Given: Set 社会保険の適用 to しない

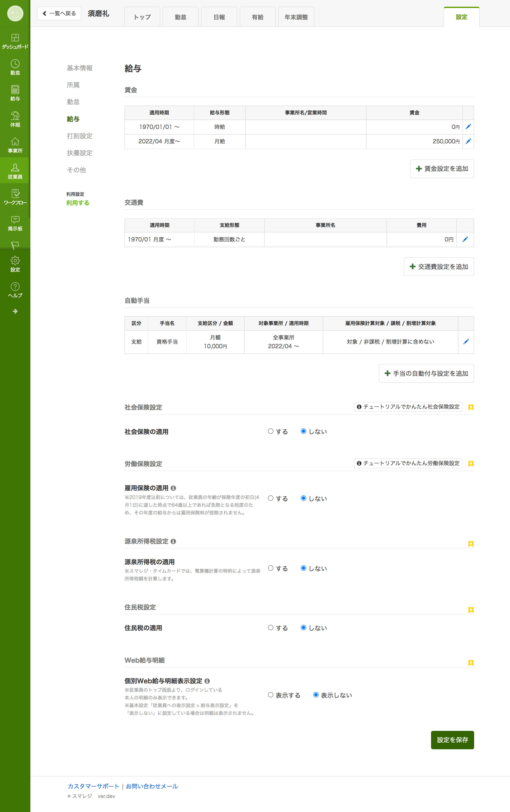Looking at the screenshot, I should (x=303, y=431).
